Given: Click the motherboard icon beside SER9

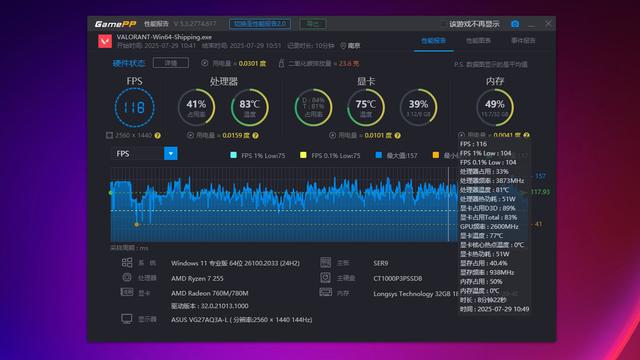Looking at the screenshot, I should (x=326, y=262).
